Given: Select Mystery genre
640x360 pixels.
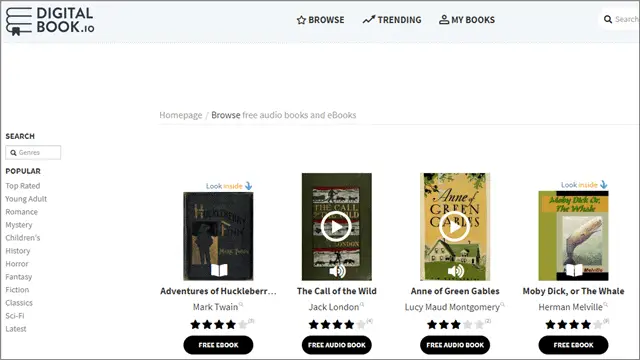Looking at the screenshot, I should click(19, 225).
